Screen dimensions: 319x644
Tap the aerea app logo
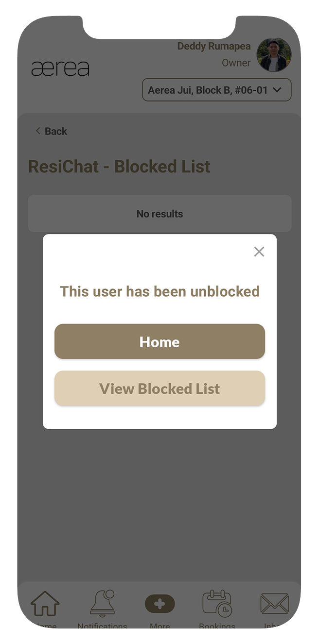60,68
